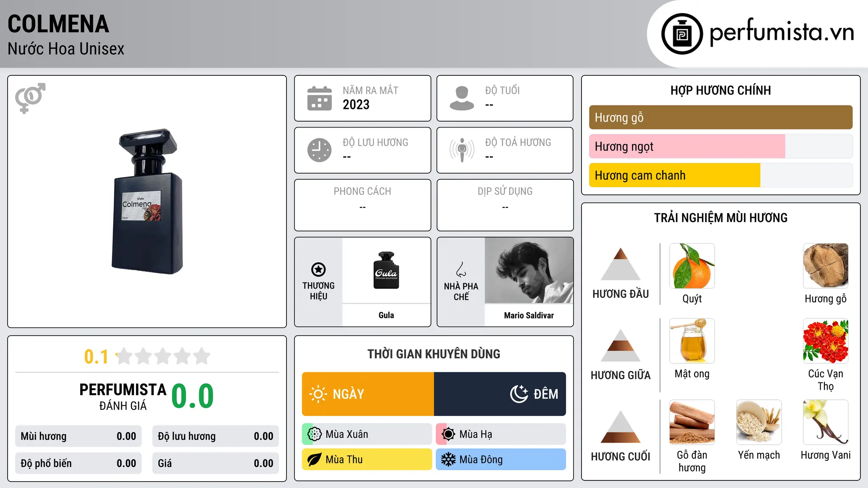Click the moon icon next to Đêm
This screenshot has height=488, width=868.
click(x=519, y=394)
